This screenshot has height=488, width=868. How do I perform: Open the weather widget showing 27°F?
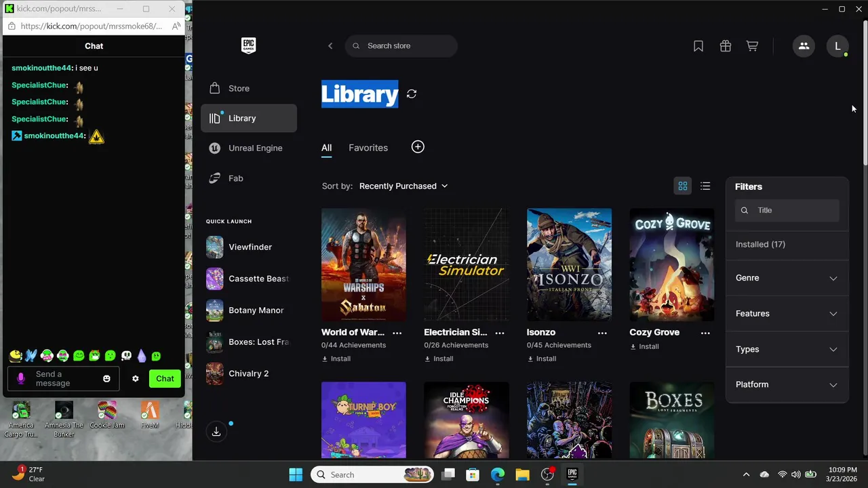28,474
